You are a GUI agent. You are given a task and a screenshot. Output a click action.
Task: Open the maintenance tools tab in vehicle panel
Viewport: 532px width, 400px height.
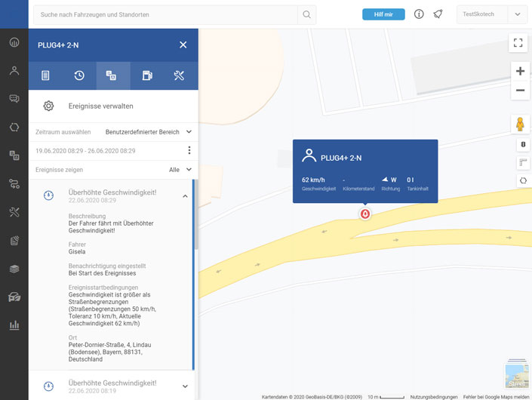point(179,75)
